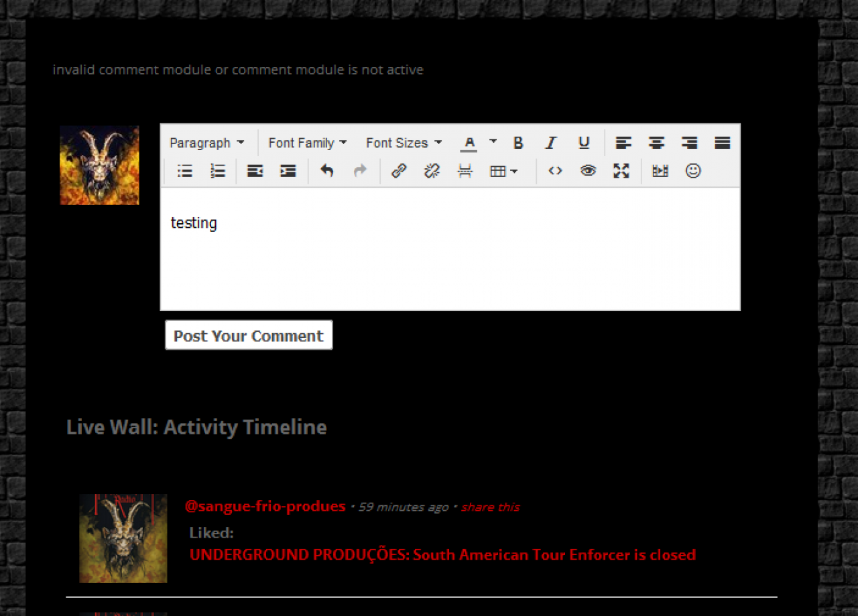Click the "59 minutes ago" timestamp
The height and width of the screenshot is (616, 858).
pos(404,507)
